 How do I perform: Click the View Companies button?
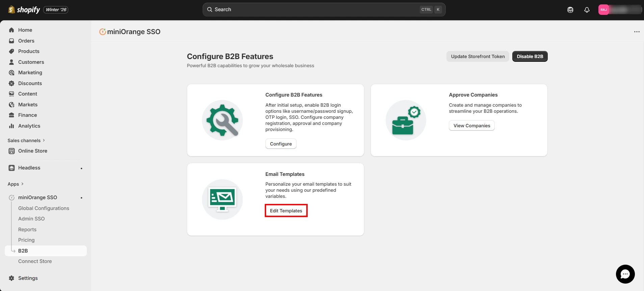471,126
